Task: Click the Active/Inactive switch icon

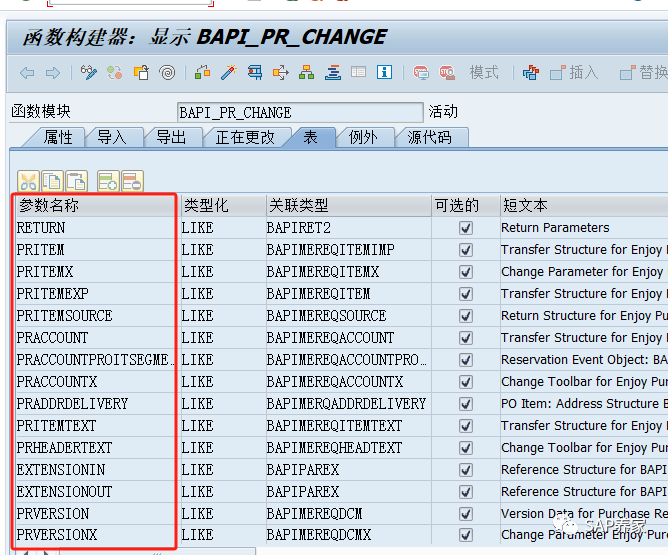Action: (115, 73)
